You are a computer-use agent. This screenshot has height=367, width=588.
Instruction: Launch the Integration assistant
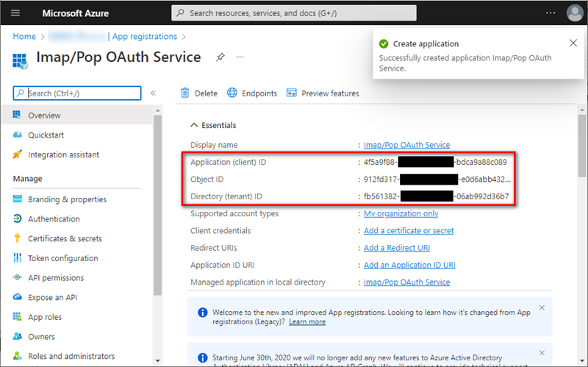pyautogui.click(x=63, y=154)
